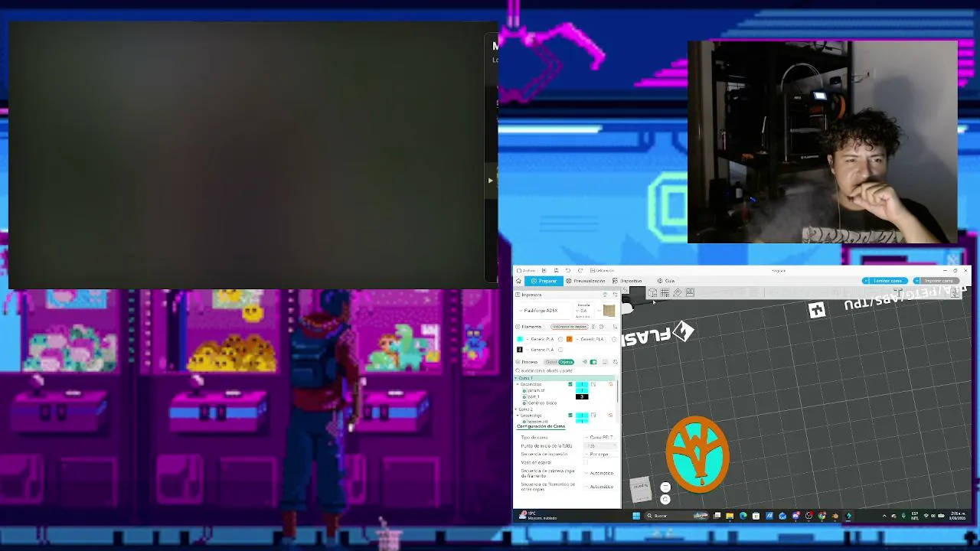Viewport: 980px width, 551px height.
Task: Click the taskbar clock and date
Action: tap(959, 516)
